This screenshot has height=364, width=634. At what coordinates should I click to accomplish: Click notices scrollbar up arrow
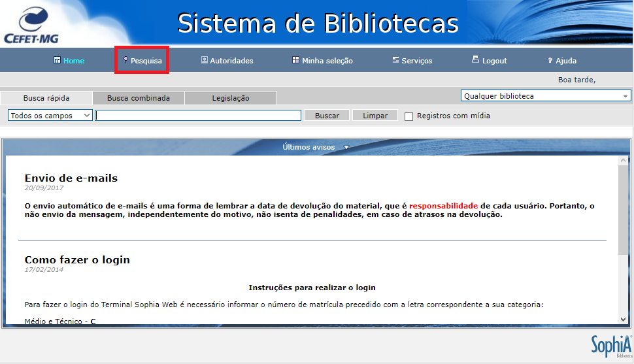[x=623, y=161]
